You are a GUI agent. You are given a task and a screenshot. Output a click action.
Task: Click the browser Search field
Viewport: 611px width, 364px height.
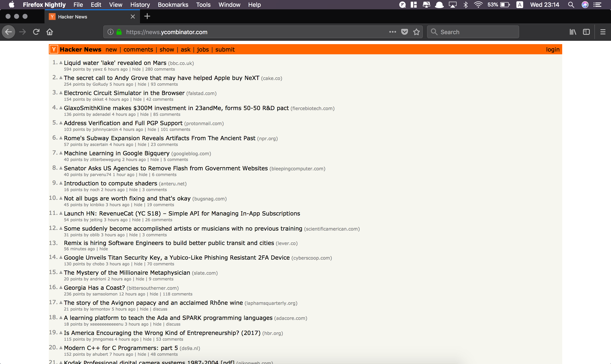pyautogui.click(x=473, y=32)
